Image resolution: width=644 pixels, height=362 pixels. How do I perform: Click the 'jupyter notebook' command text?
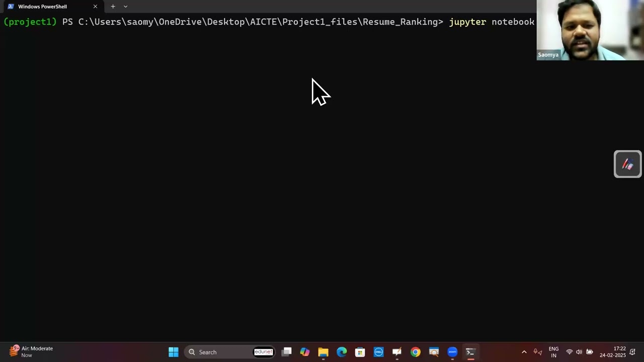pos(492,22)
